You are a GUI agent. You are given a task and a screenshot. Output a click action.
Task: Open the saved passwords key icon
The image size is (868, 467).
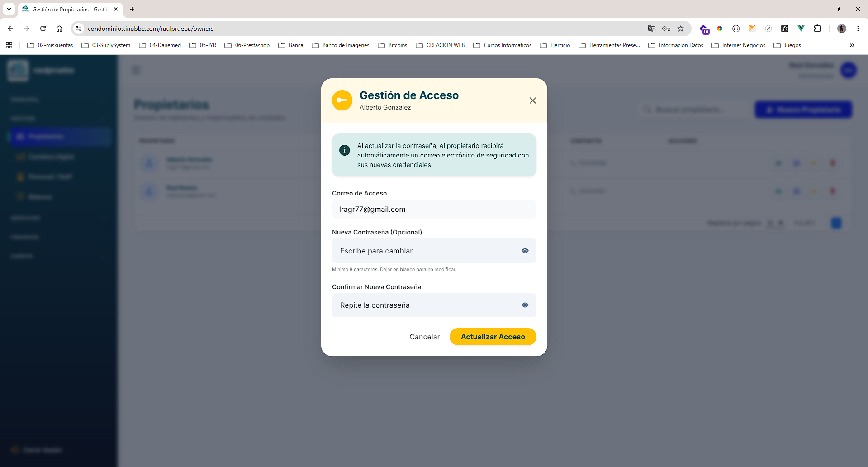[666, 29]
